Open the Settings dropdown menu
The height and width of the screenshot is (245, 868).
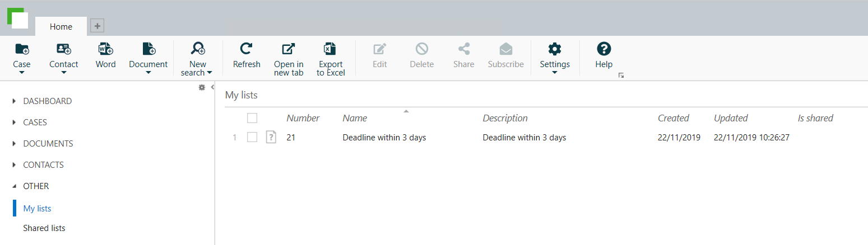coord(555,72)
